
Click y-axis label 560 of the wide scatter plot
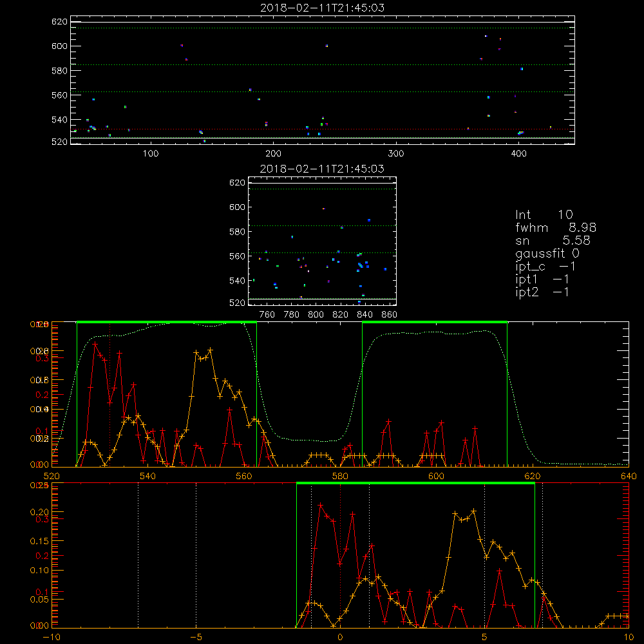(x=59, y=95)
